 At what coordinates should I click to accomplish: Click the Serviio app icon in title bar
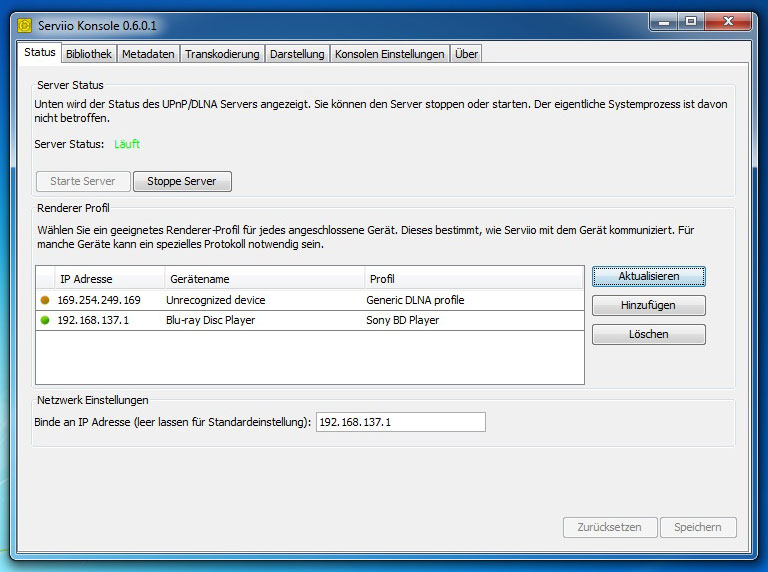click(x=25, y=25)
